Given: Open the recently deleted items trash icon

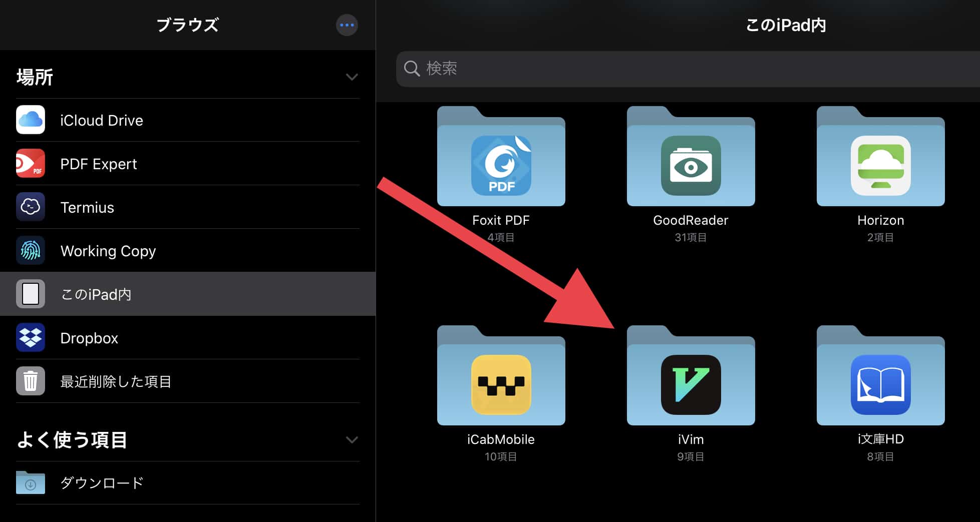Looking at the screenshot, I should [31, 381].
